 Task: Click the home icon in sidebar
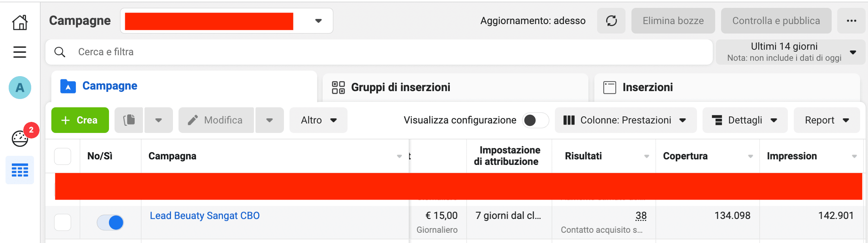coord(20,22)
